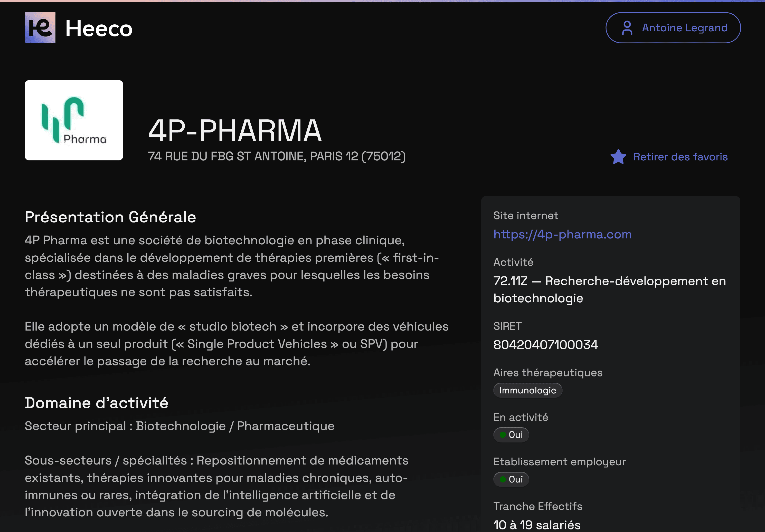765x532 pixels.
Task: Click the Site internet label
Action: coord(526,215)
